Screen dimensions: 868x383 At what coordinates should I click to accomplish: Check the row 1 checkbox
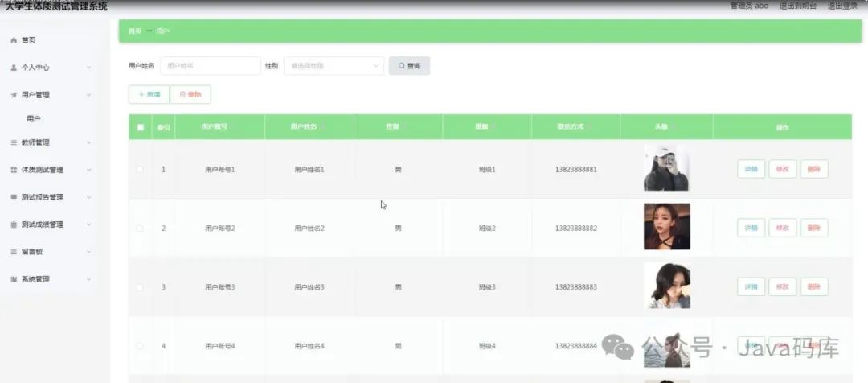140,169
